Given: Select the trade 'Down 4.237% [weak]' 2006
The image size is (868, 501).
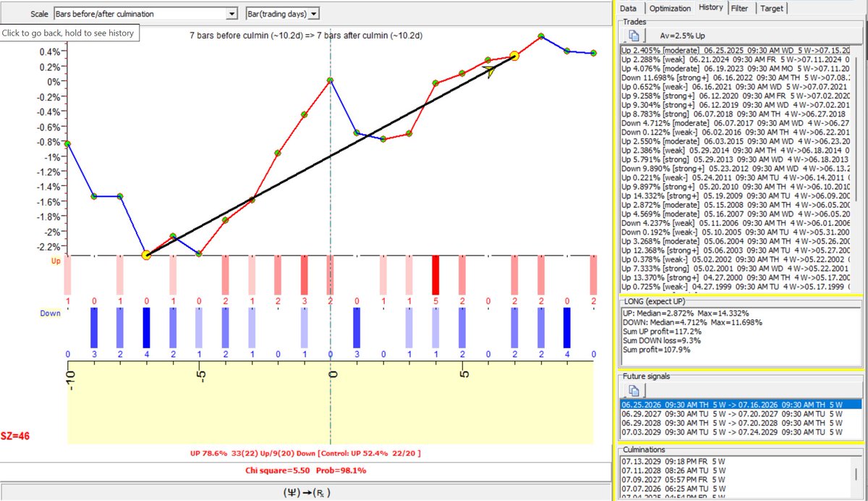Looking at the screenshot, I should (735, 223).
